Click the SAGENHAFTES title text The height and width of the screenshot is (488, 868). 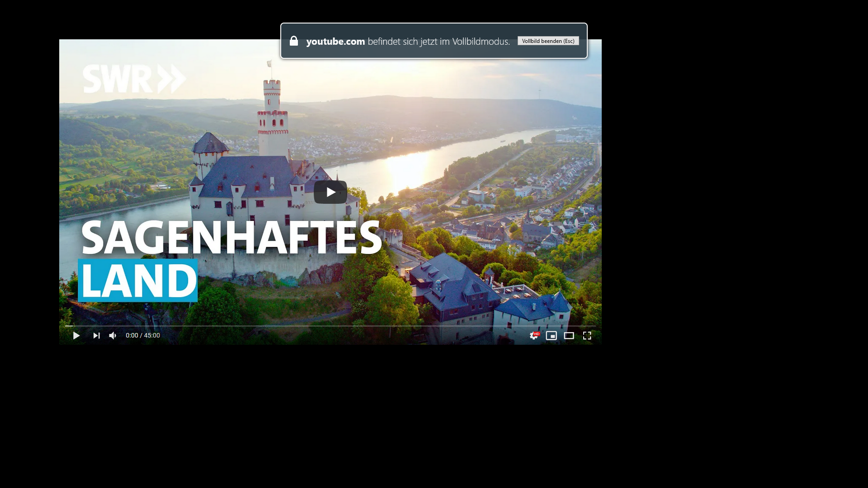[231, 238]
